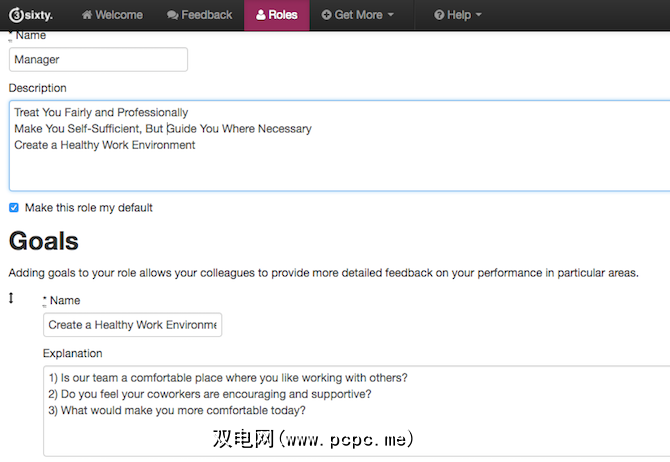Focus the role Description text area

(340, 144)
